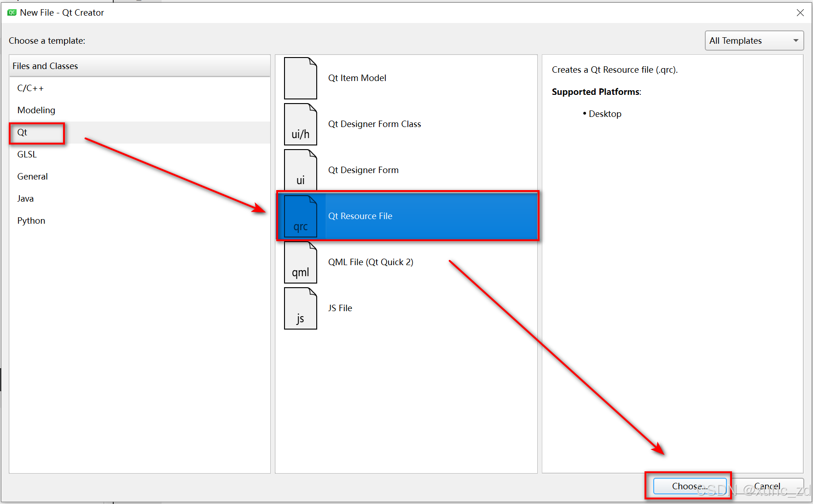The height and width of the screenshot is (504, 813).
Task: Select the GLSL category
Action: click(139, 154)
